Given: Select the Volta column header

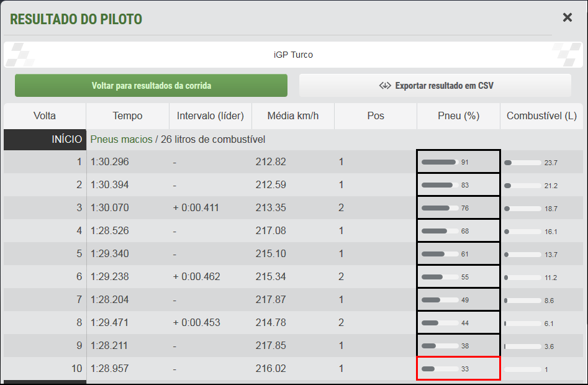Looking at the screenshot, I should pos(45,116).
